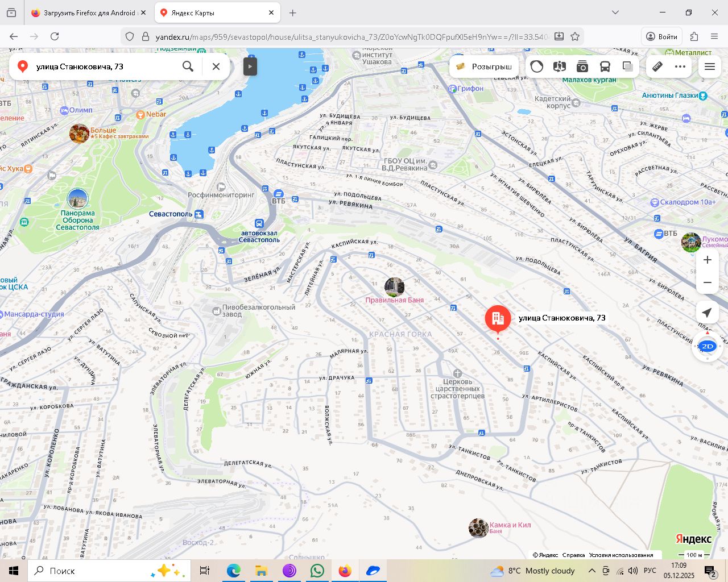Click the my-location arrow button

[x=707, y=313]
